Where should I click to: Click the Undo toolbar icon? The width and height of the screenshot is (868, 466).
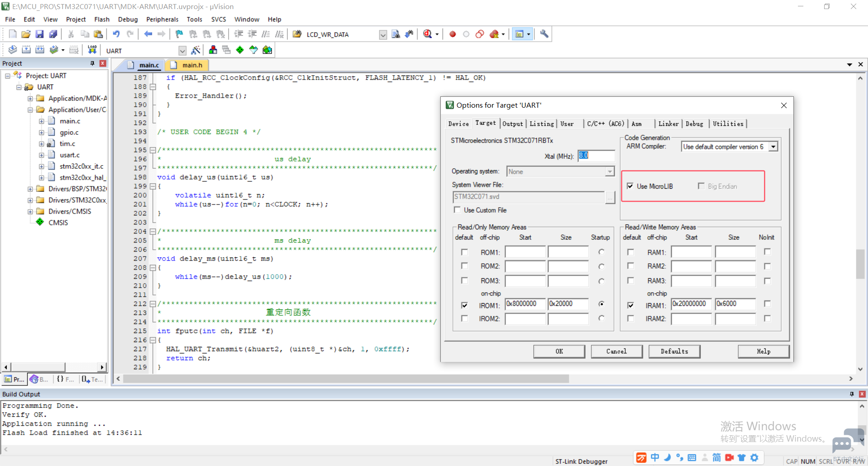click(x=116, y=34)
